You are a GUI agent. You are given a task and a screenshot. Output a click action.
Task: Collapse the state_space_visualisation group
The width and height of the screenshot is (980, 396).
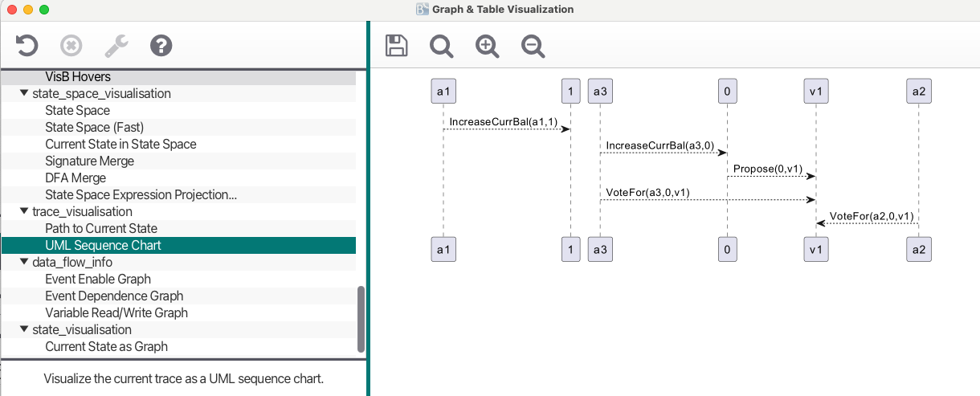point(24,93)
